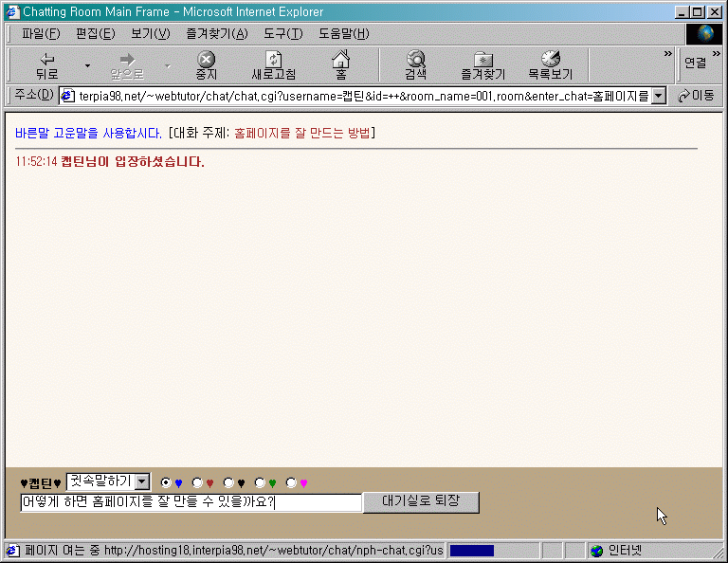
Task: Click the window resize grip corner
Action: click(718, 553)
